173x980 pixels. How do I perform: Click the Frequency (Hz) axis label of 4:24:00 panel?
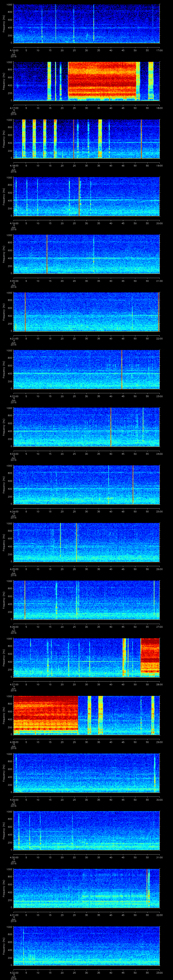tap(4, 485)
